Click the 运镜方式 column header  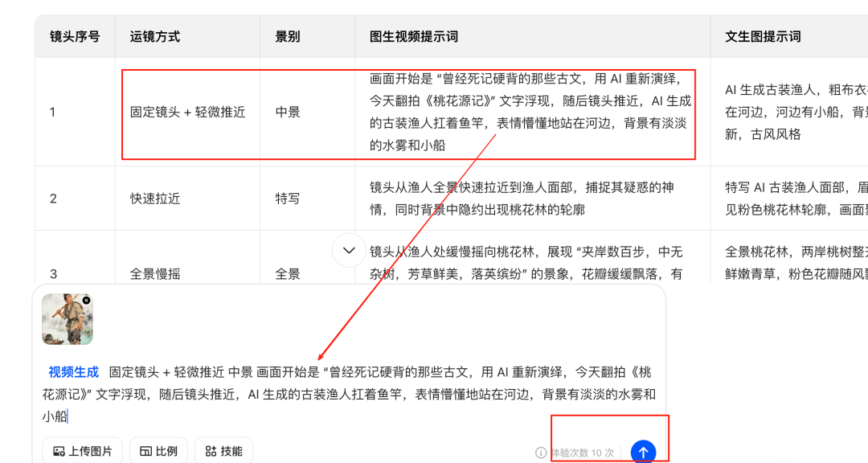pos(155,37)
